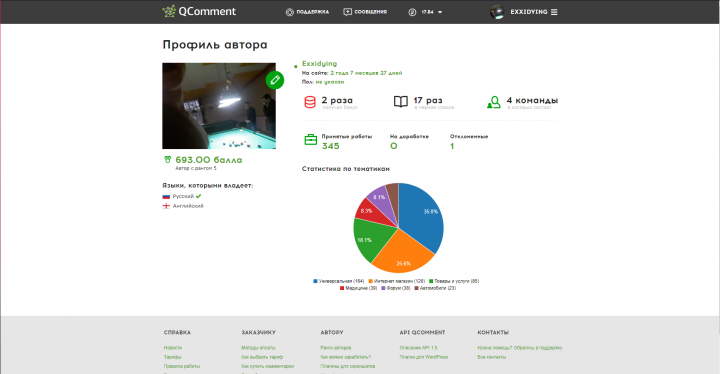
Task: Open the Сообщения messages page
Action: tap(365, 12)
